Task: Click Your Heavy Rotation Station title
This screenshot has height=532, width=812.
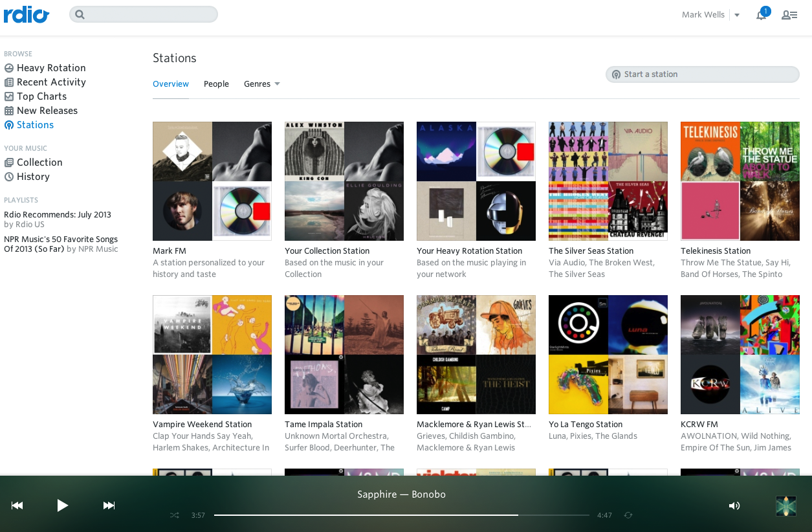Action: pos(469,251)
